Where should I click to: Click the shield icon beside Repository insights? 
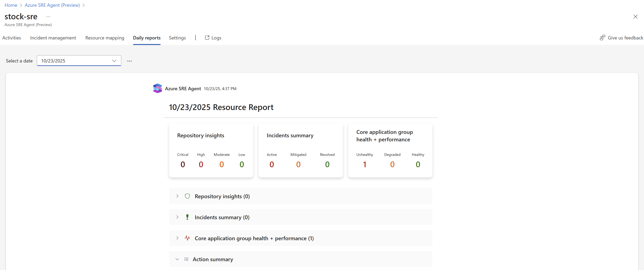(x=187, y=196)
